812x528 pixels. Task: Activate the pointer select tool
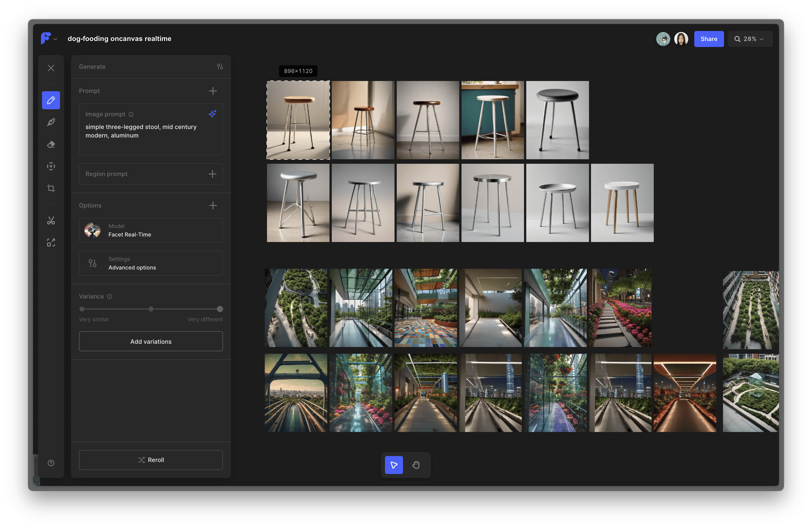pos(394,465)
